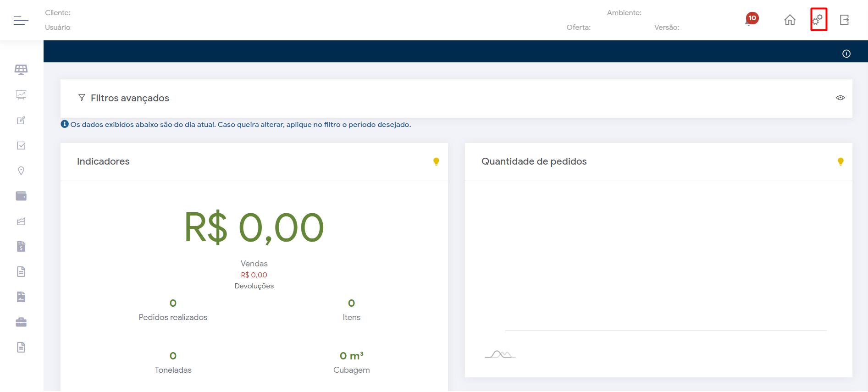Screen dimensions: 868x392
Task: Expand the sidebar with hamburger menu
Action: [21, 20]
